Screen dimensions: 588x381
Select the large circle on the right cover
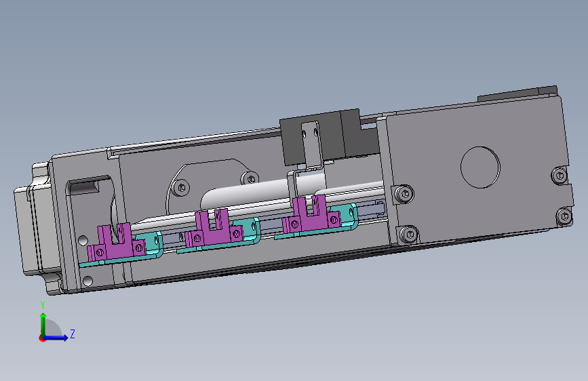click(x=480, y=167)
